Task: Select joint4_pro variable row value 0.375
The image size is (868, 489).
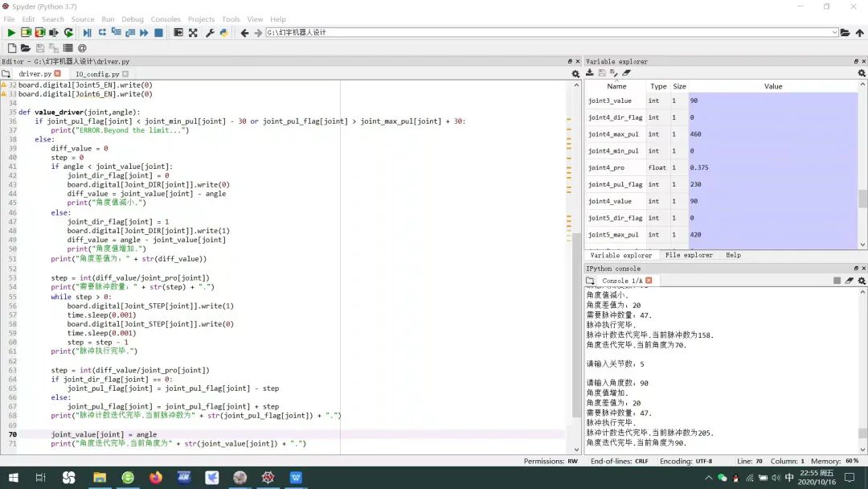Action: tap(773, 167)
